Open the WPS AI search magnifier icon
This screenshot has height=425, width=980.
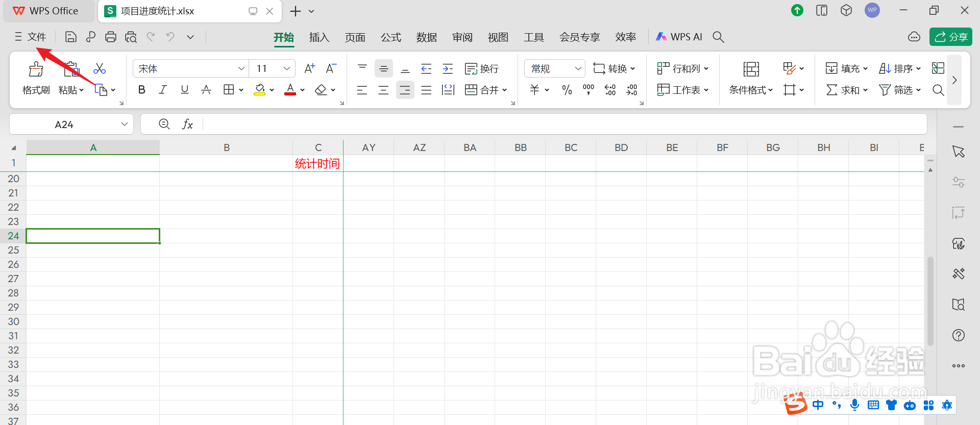[718, 37]
